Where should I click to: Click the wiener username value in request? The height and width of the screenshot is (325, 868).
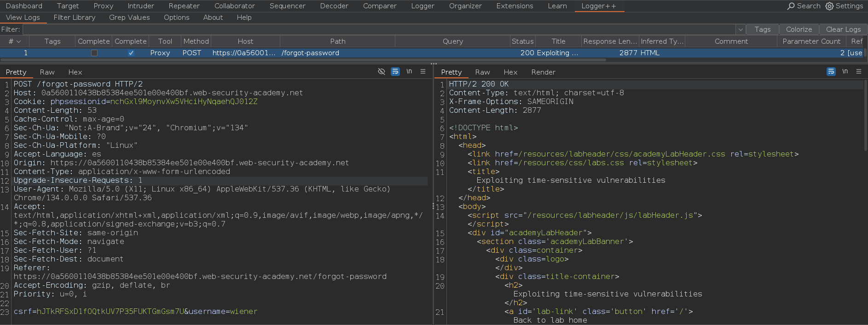[x=243, y=312]
